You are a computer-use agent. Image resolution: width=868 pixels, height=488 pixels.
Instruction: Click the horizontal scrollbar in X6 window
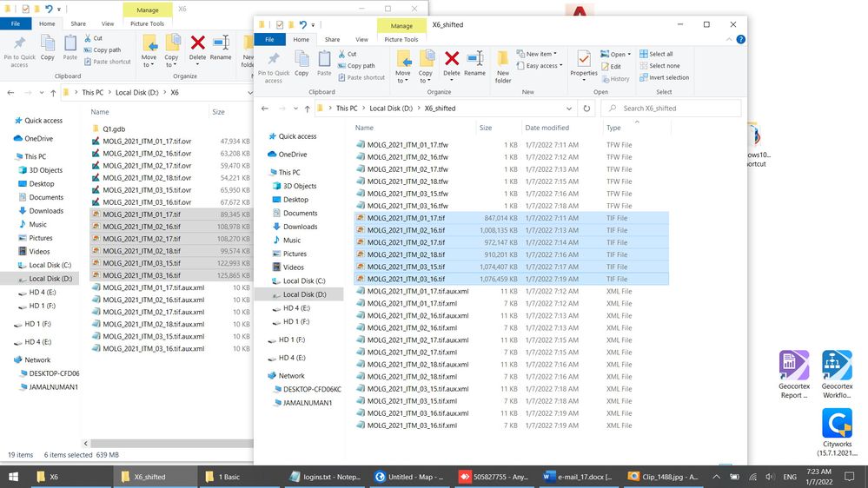tap(172, 443)
